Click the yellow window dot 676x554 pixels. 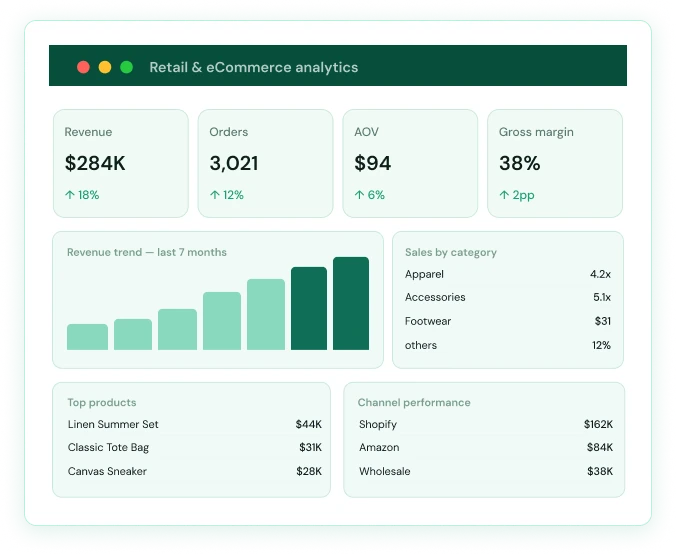coord(105,67)
